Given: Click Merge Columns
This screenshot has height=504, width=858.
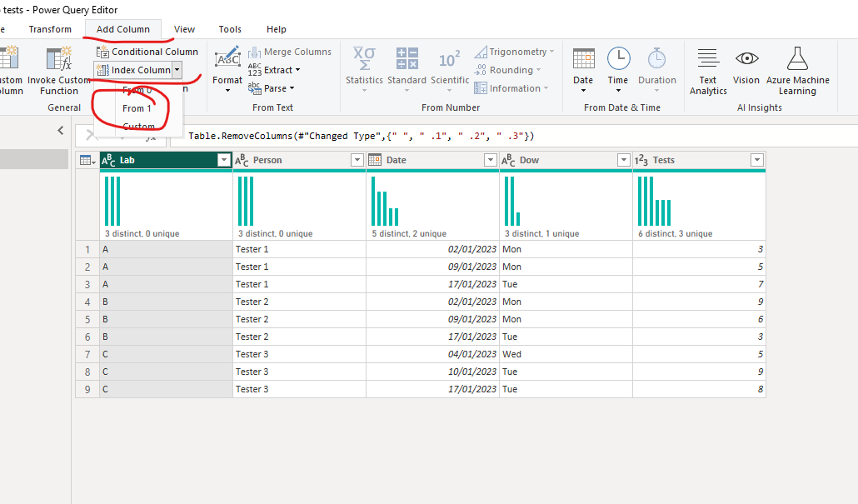Looking at the screenshot, I should [289, 52].
